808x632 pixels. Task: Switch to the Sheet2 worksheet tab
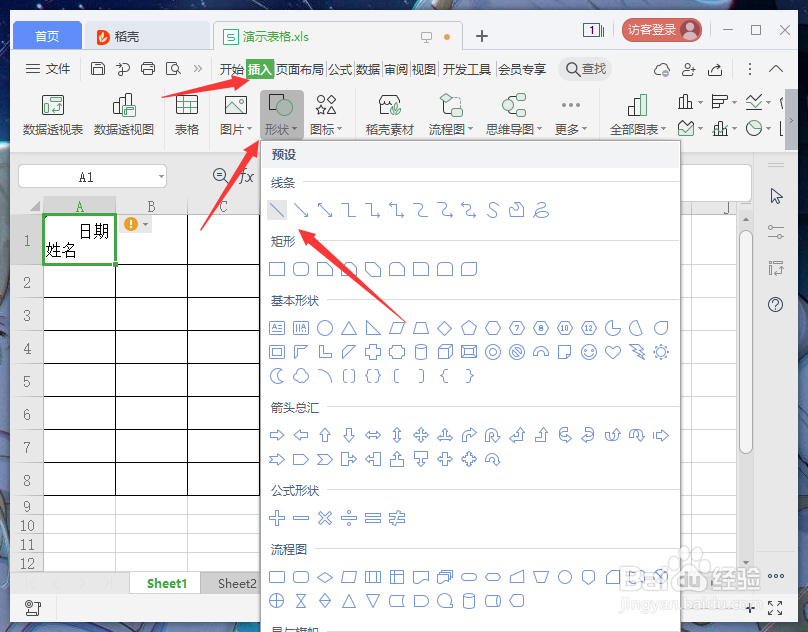pyautogui.click(x=235, y=583)
